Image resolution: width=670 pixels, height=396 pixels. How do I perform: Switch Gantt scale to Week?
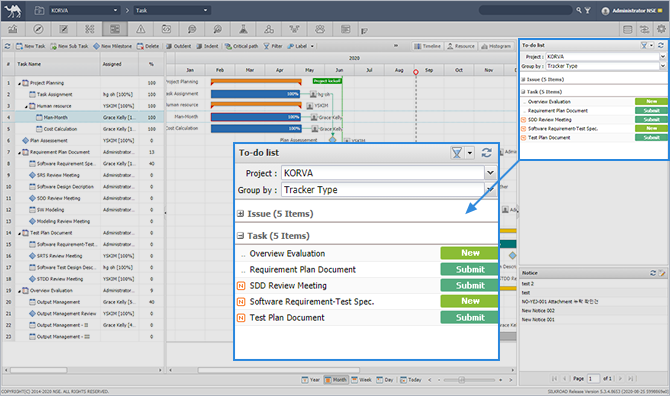[x=361, y=380]
